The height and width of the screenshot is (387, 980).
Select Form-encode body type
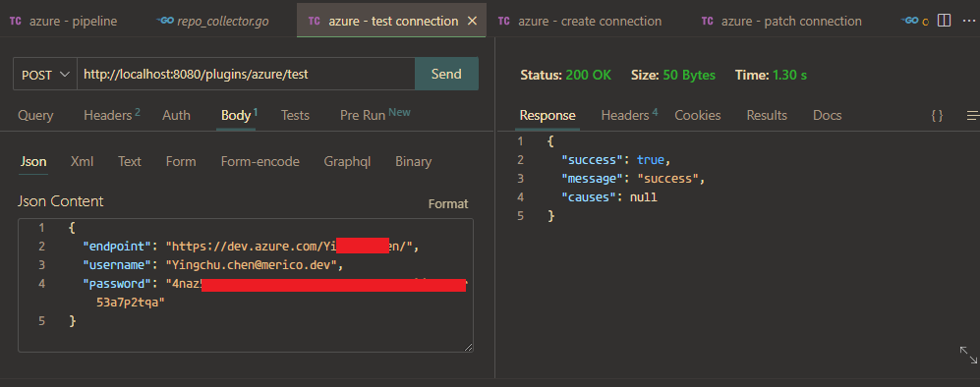pyautogui.click(x=260, y=162)
